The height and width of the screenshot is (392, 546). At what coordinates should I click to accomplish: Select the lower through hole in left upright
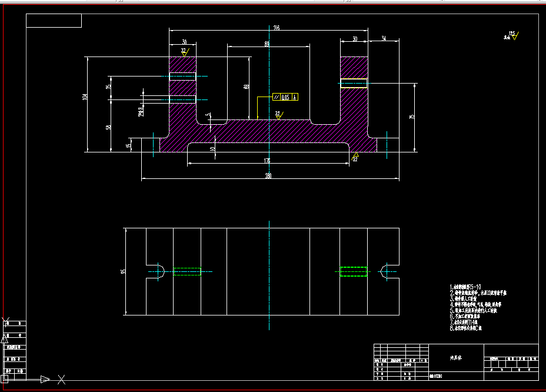click(x=182, y=99)
